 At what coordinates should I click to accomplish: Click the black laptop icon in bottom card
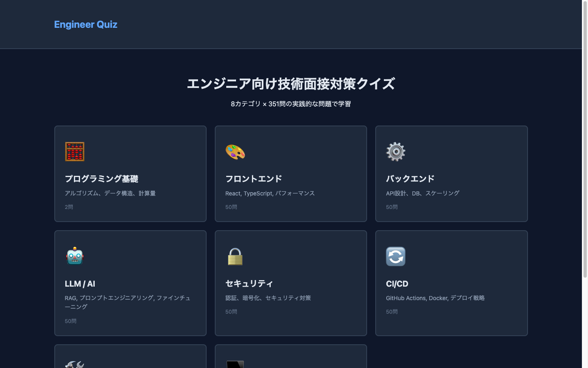[235, 364]
